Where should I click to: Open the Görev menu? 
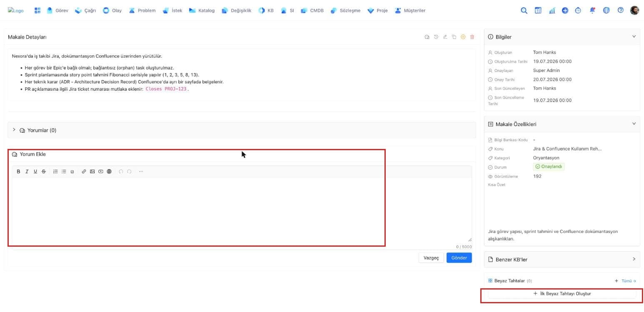point(57,11)
